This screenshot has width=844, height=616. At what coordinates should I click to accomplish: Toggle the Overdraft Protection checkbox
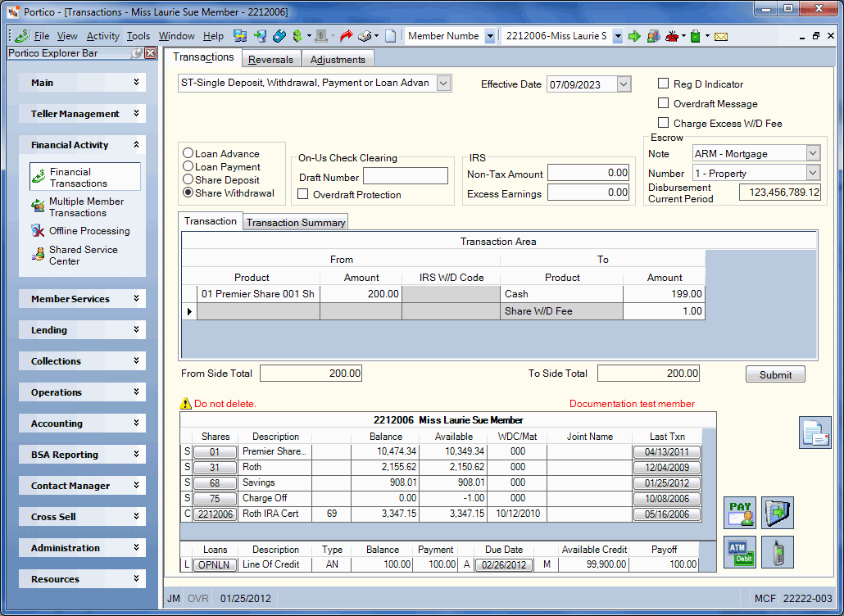point(303,194)
